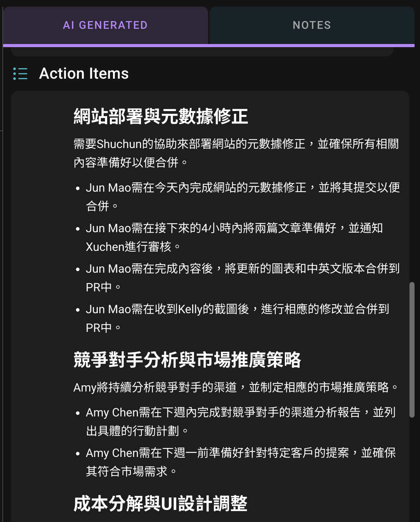Click the summary paragraph mentioning Shuchun
The height and width of the screenshot is (522, 420).
click(236, 153)
